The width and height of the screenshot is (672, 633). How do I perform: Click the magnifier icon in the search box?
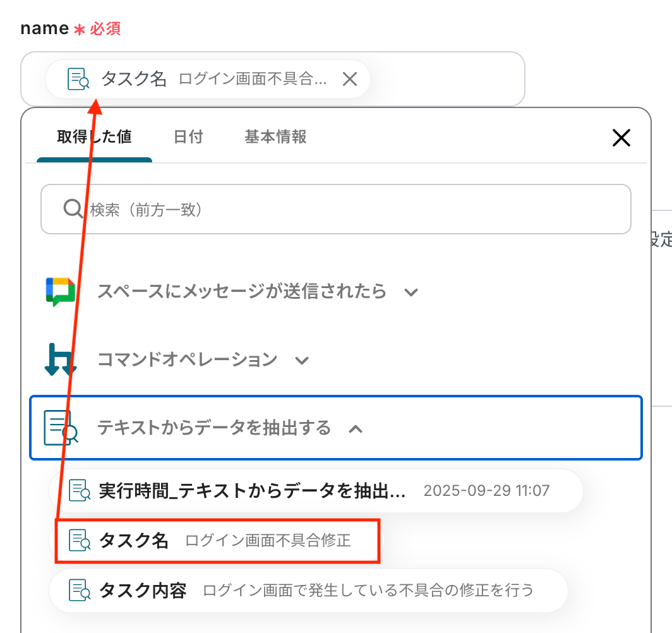click(73, 208)
